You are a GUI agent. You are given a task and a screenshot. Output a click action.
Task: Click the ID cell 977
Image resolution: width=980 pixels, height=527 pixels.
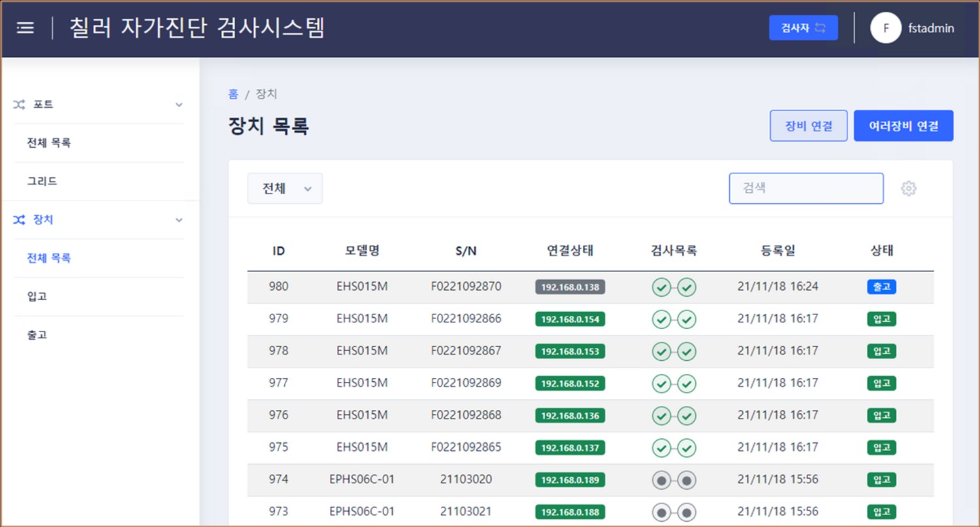(278, 382)
